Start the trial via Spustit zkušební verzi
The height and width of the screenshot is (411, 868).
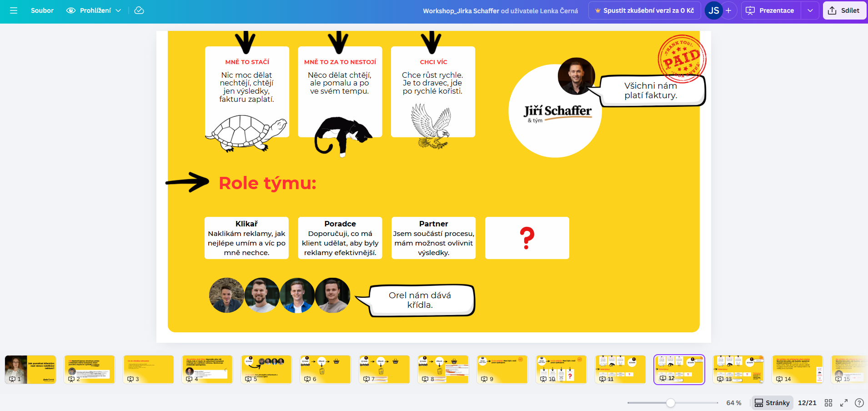coord(644,10)
